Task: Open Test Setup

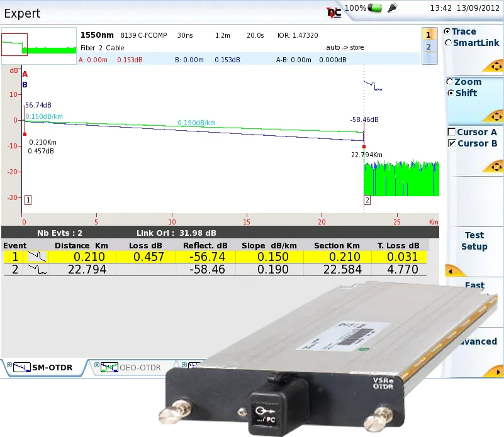Action: pyautogui.click(x=475, y=240)
